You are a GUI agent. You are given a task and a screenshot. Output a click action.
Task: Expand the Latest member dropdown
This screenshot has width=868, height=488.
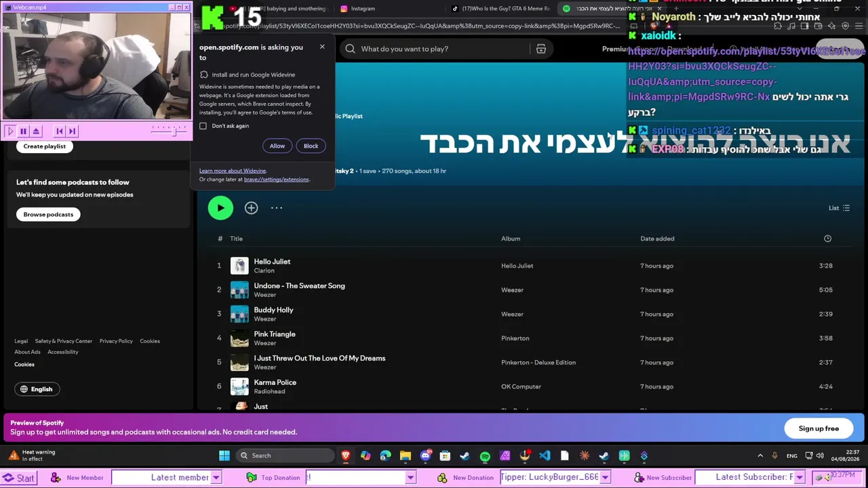point(216,478)
